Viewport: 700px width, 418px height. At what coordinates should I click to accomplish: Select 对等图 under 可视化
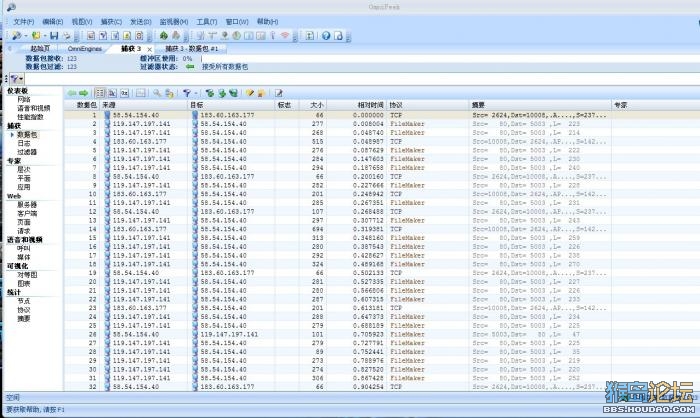point(27,275)
